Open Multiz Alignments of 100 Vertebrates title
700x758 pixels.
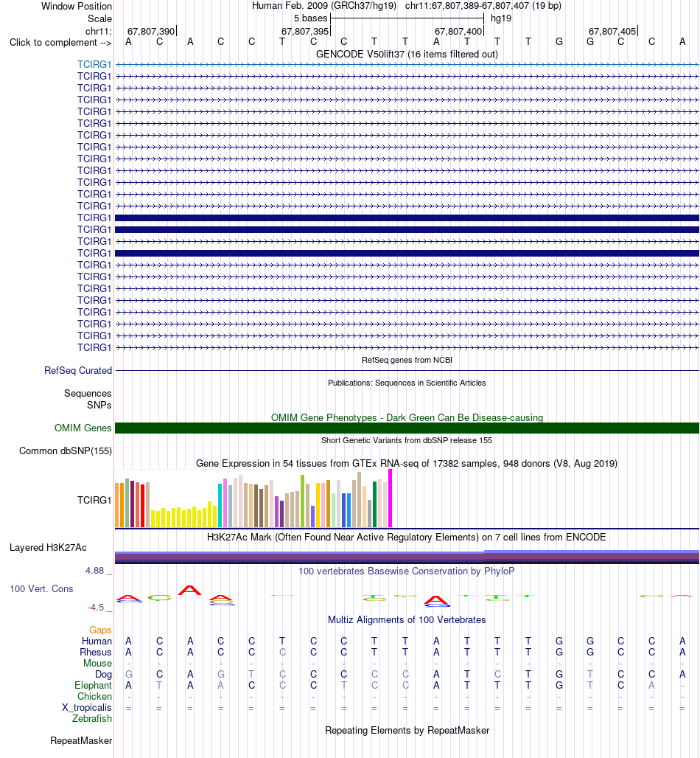tap(407, 620)
